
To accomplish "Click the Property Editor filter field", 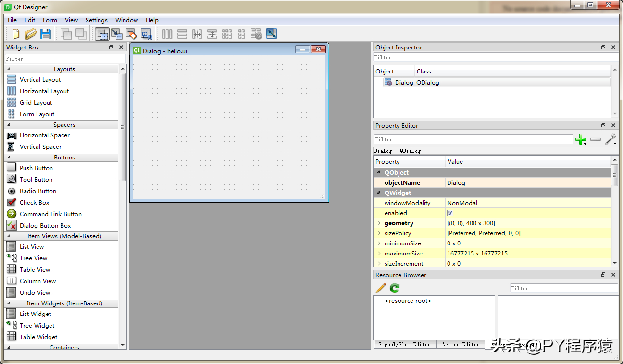I will click(x=473, y=139).
